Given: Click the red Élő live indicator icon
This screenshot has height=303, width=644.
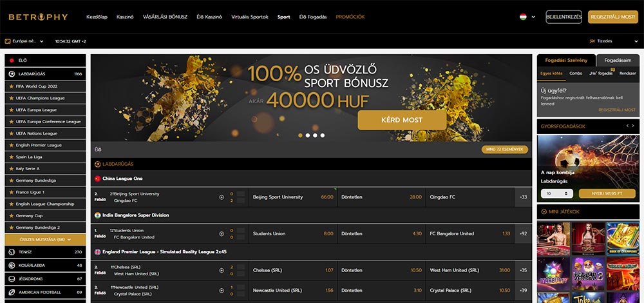Looking at the screenshot, I should (x=11, y=60).
